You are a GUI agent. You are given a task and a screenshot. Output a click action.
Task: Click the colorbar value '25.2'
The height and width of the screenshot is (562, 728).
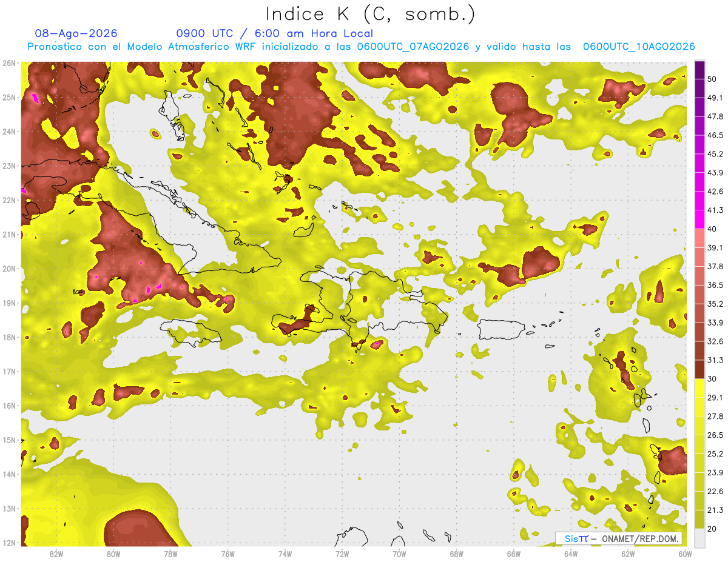tap(715, 453)
